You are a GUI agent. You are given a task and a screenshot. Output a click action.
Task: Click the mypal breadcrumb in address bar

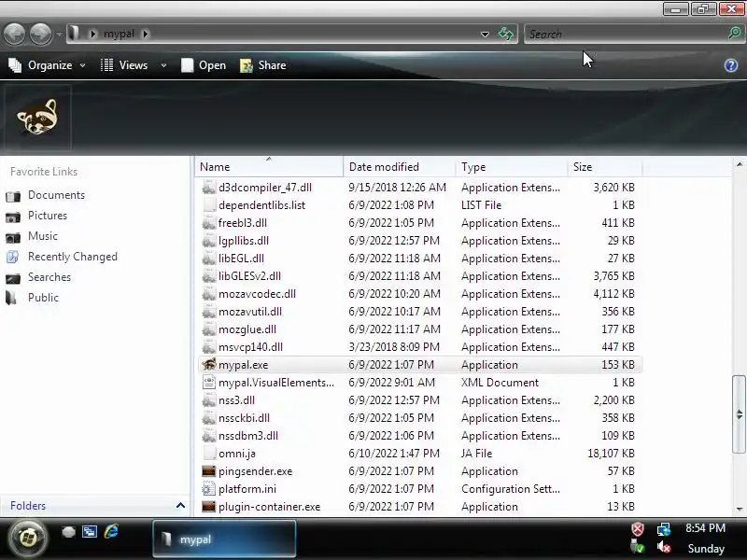point(119,34)
